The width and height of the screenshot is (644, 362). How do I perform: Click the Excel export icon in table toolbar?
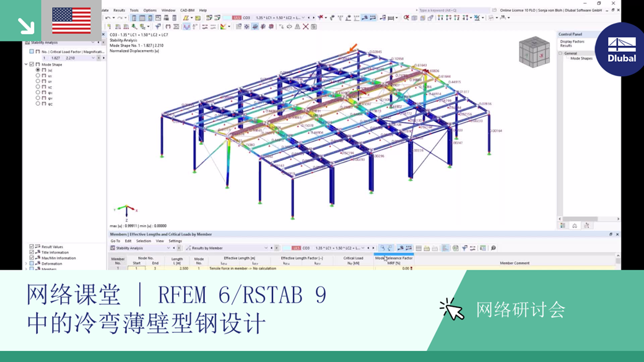[x=456, y=248]
